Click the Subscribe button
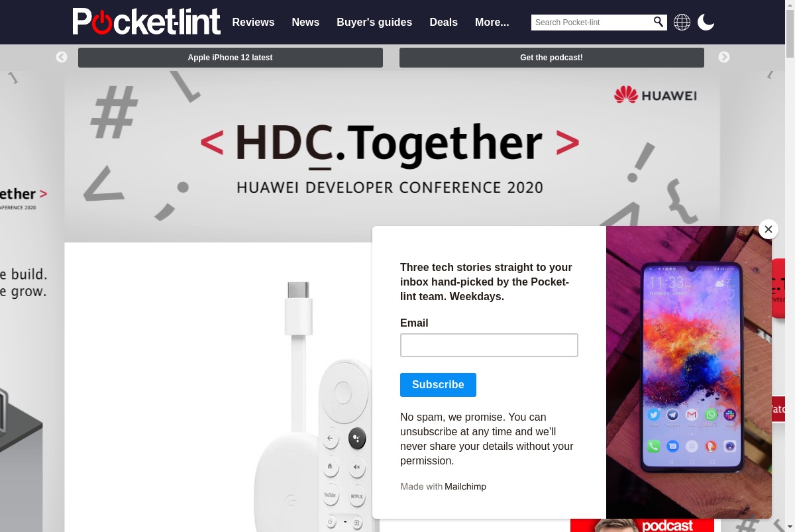The image size is (795, 532). [x=438, y=385]
